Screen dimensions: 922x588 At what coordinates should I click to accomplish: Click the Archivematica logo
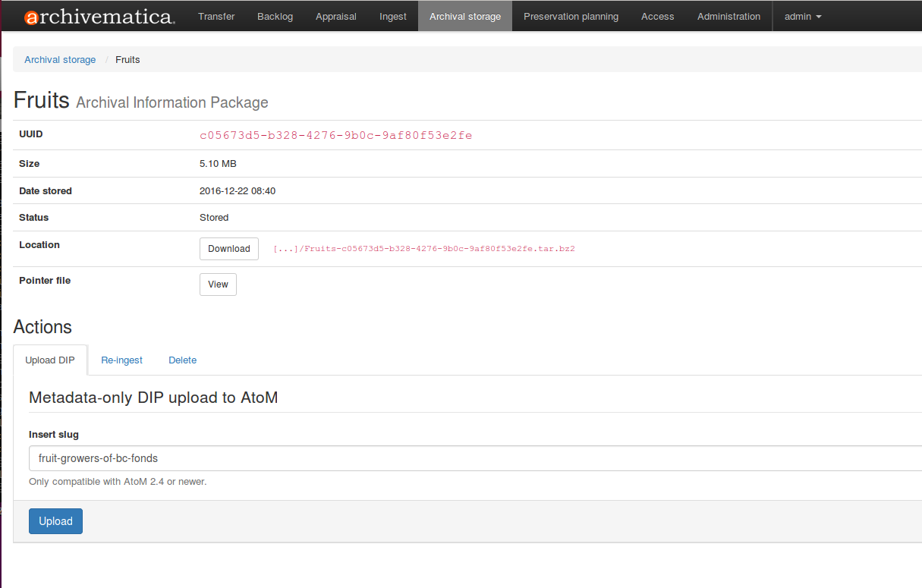[x=99, y=17]
